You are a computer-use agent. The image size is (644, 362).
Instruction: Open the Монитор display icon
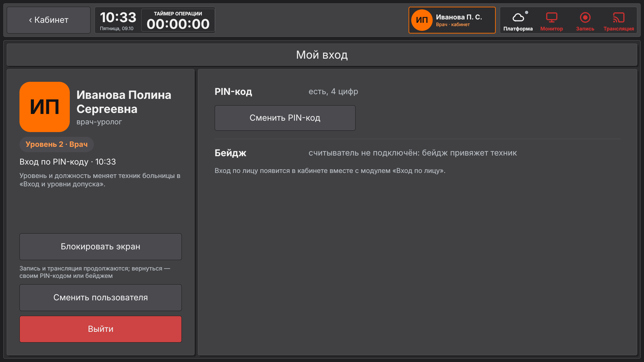(551, 20)
